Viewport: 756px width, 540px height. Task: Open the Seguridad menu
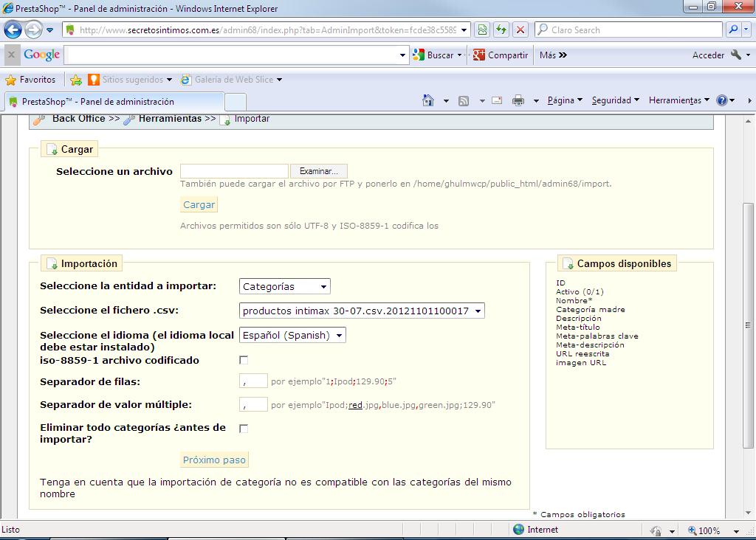click(x=615, y=100)
